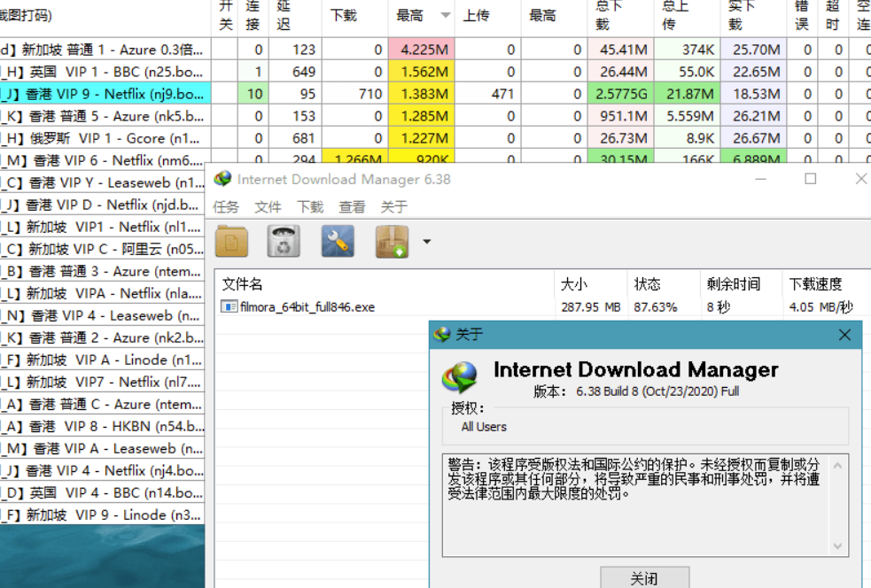Select 新加坡 VIP1 - Netflix server row
The image size is (871, 588).
[x=102, y=227]
